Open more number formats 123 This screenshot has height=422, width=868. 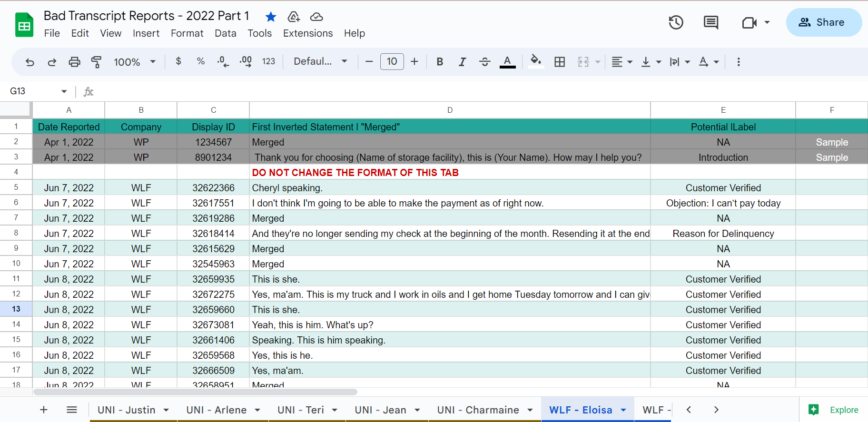(x=268, y=61)
